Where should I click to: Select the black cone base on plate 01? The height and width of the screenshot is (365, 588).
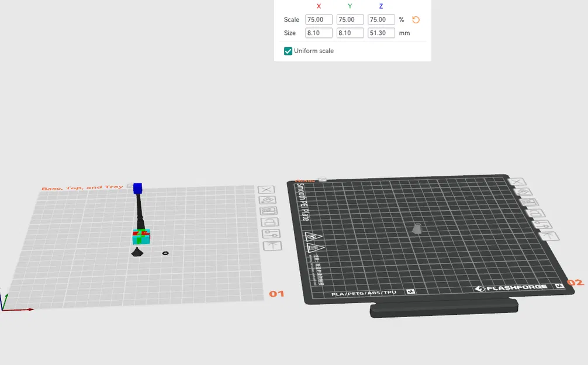click(137, 252)
